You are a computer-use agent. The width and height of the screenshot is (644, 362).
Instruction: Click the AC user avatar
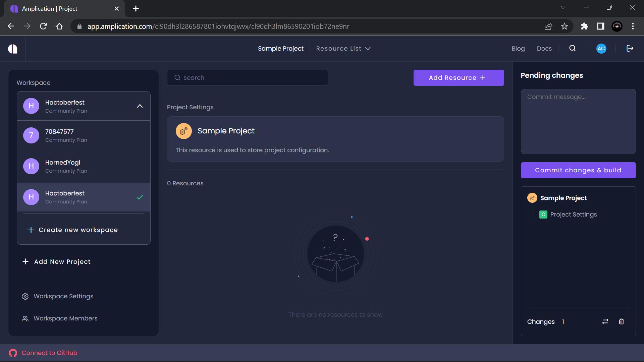click(601, 48)
